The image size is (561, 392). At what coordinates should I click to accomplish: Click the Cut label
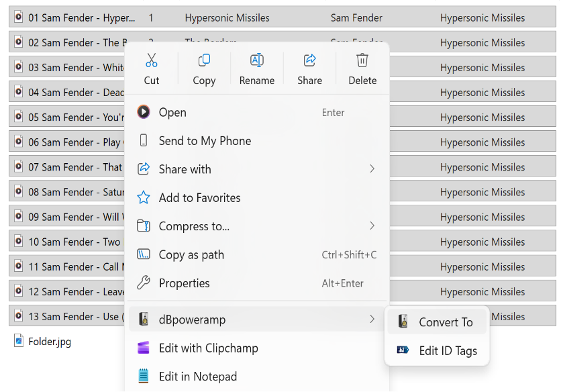(x=152, y=80)
